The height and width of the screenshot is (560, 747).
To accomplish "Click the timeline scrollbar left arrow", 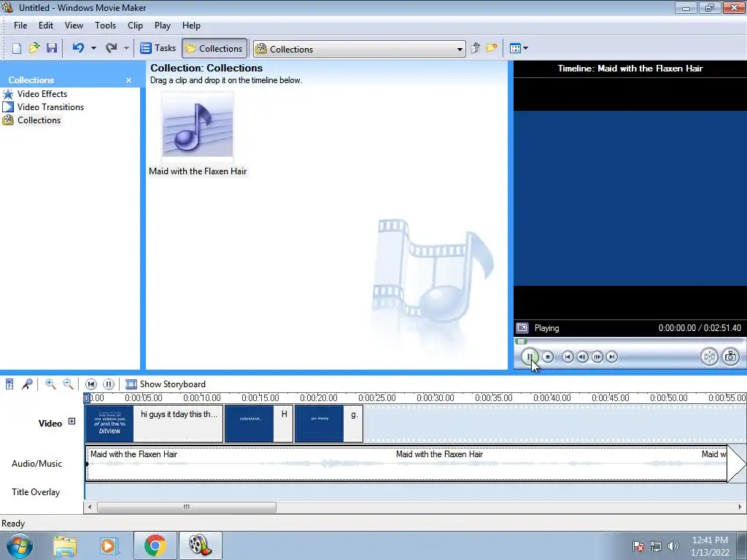I will coord(90,507).
